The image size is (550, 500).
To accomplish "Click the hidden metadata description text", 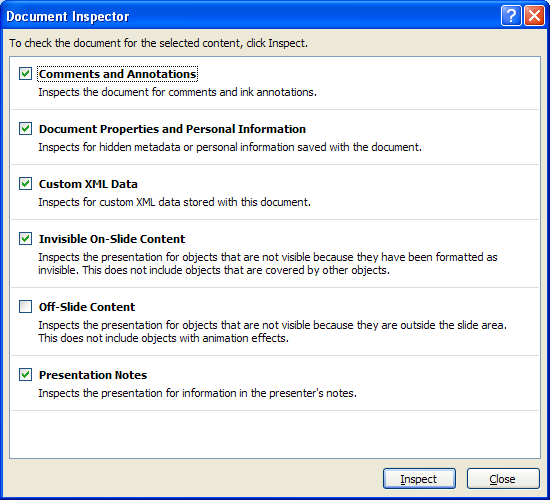I will click(230, 147).
